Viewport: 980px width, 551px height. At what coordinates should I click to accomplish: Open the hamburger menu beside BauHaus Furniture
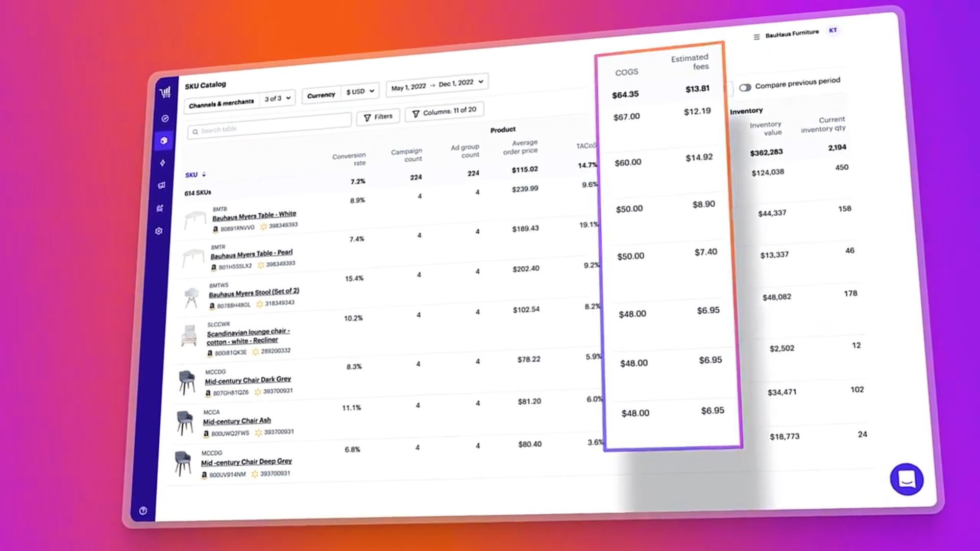756,37
